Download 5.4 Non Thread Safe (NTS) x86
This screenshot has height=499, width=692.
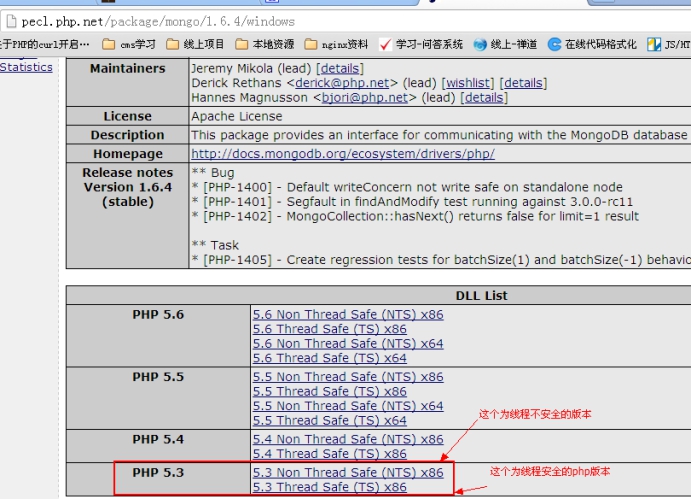(348, 439)
